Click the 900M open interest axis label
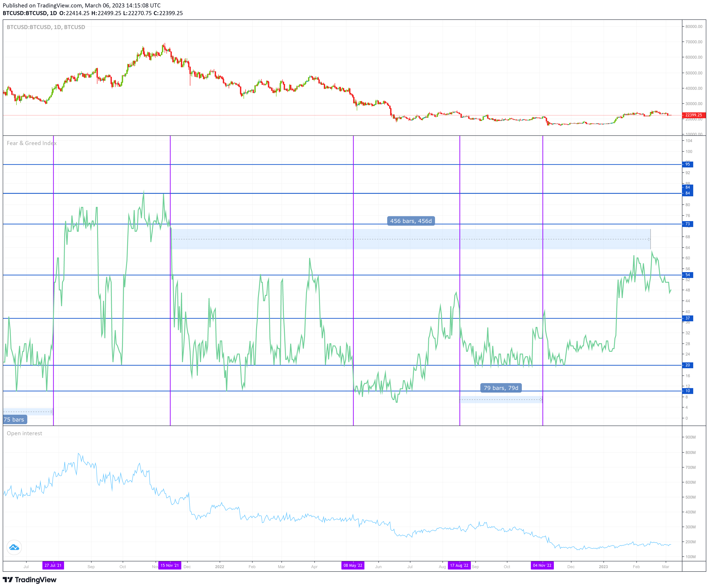 coord(691,437)
